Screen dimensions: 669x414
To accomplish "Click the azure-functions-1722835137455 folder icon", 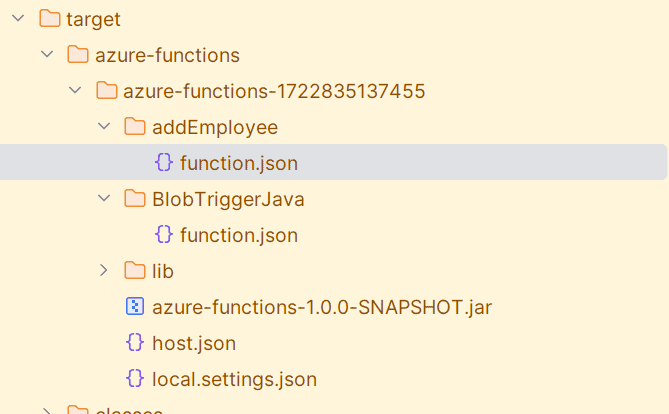I will [107, 90].
